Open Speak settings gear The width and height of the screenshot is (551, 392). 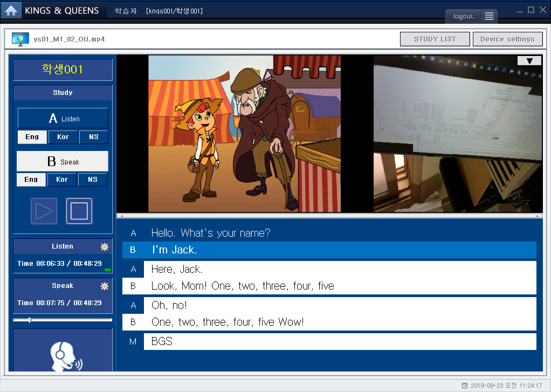pyautogui.click(x=105, y=286)
